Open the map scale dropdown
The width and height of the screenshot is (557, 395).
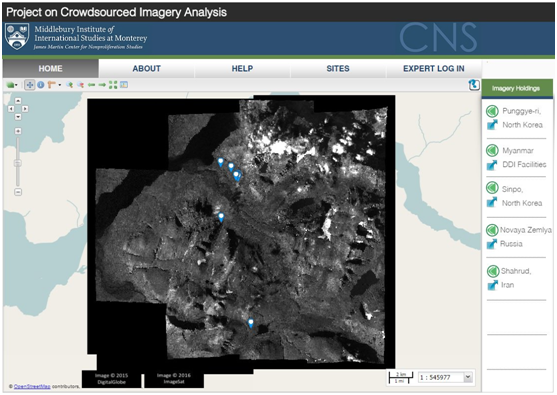469,377
